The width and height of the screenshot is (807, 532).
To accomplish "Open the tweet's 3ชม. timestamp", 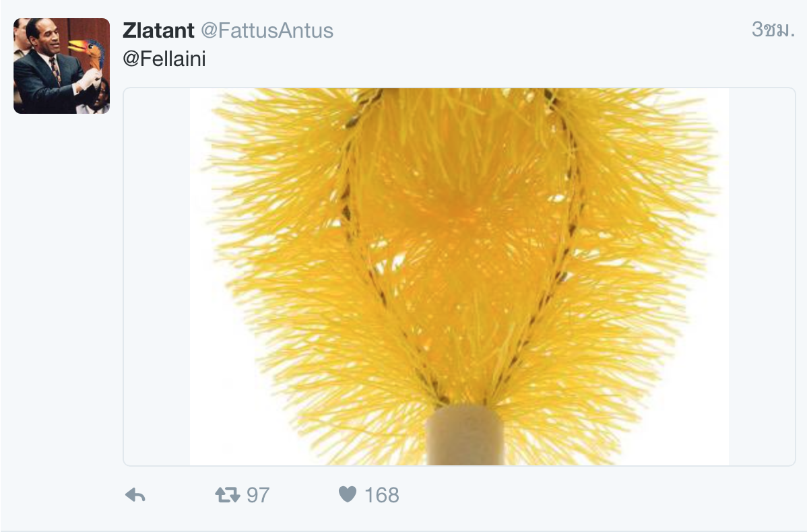I will click(x=773, y=30).
